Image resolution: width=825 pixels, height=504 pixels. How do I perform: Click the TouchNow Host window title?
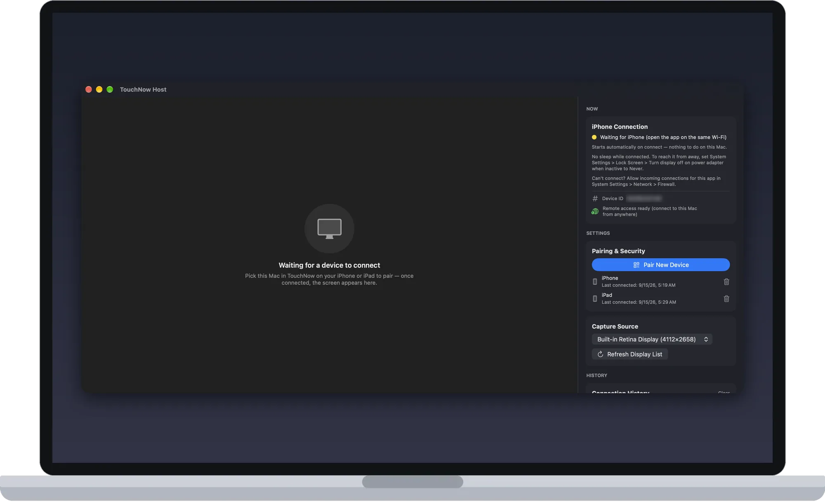143,89
